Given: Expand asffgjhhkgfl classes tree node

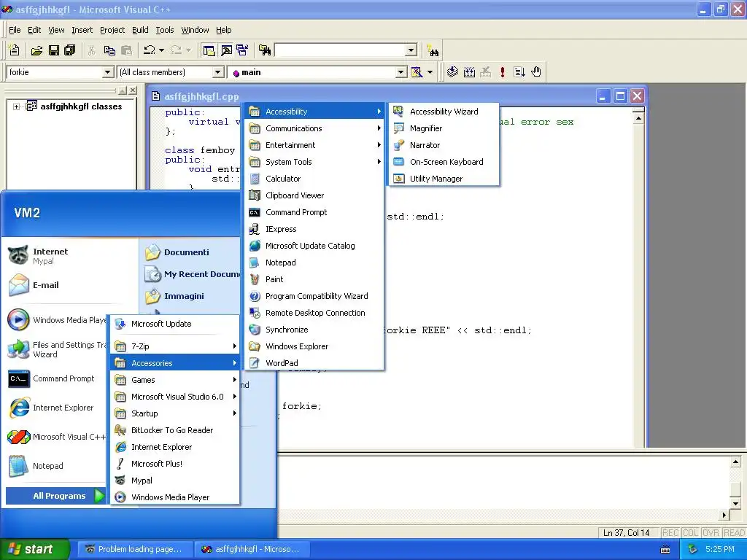Looking at the screenshot, I should pos(17,106).
